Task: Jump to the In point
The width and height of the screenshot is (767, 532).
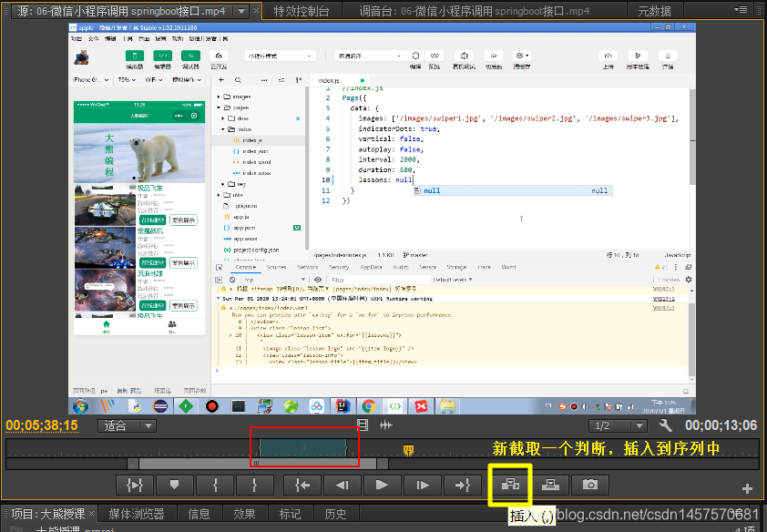Action: (x=302, y=485)
